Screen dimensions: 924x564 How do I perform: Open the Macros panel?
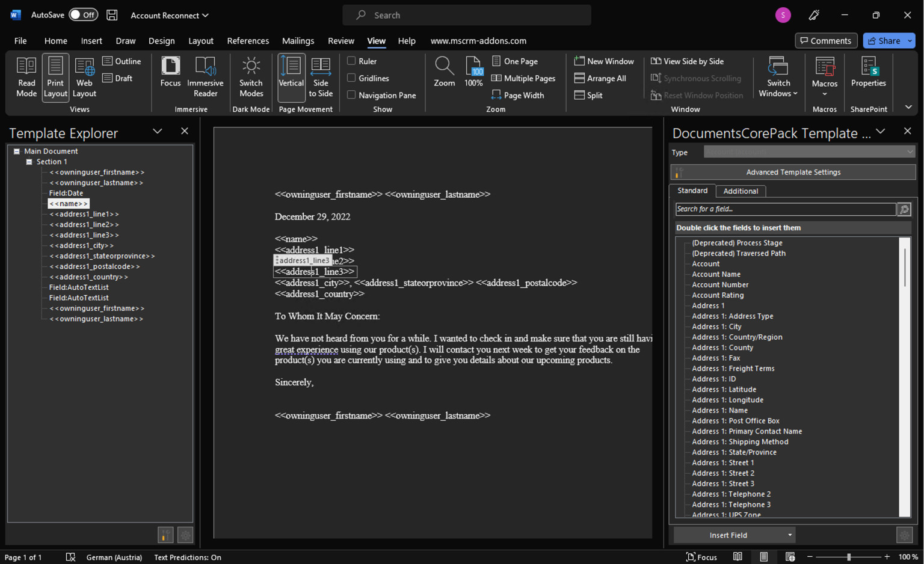(825, 77)
